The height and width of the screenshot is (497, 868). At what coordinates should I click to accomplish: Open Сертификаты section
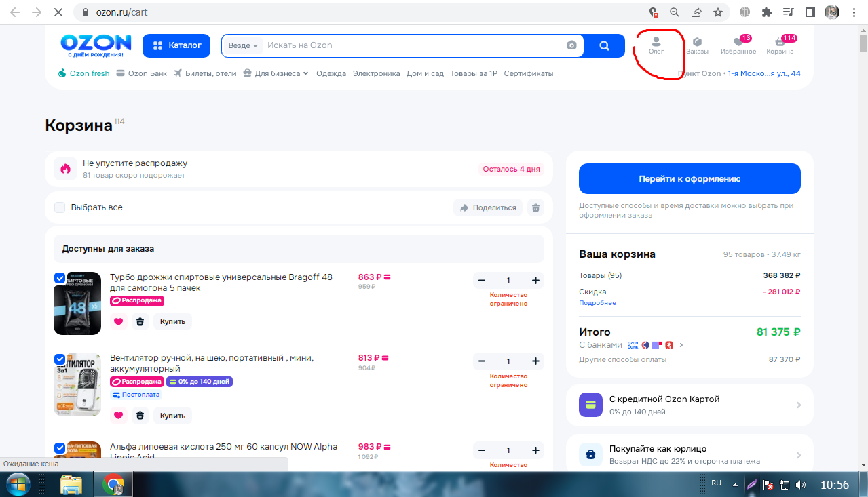pos(529,73)
